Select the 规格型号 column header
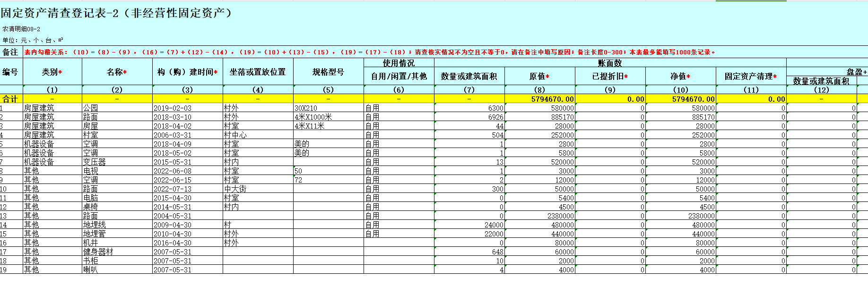The height and width of the screenshot is (288, 868). coord(328,72)
